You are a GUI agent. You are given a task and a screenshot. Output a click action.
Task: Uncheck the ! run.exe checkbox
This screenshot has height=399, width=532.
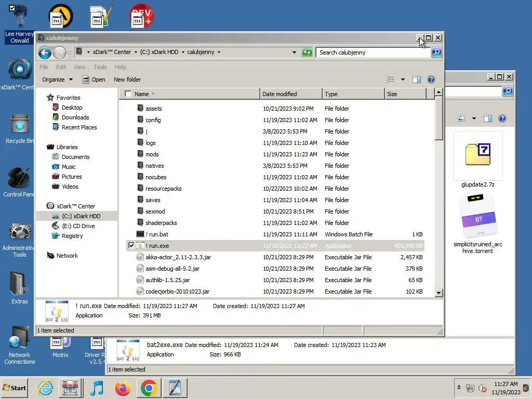131,246
